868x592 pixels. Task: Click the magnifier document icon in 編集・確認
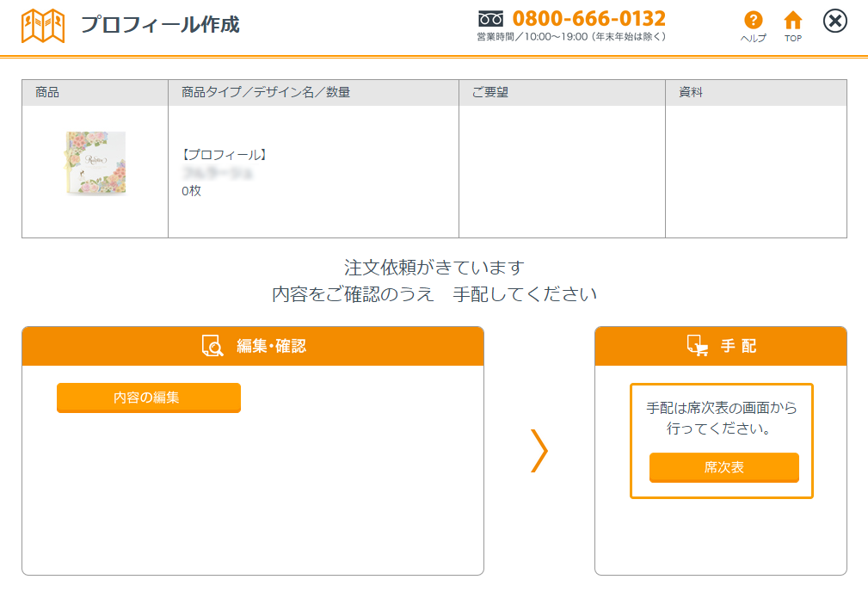coord(212,346)
